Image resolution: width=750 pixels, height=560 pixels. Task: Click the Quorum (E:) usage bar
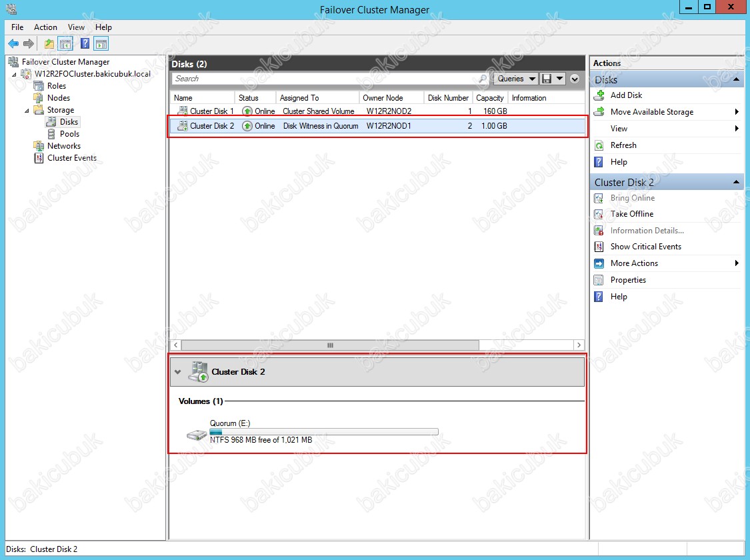click(324, 432)
